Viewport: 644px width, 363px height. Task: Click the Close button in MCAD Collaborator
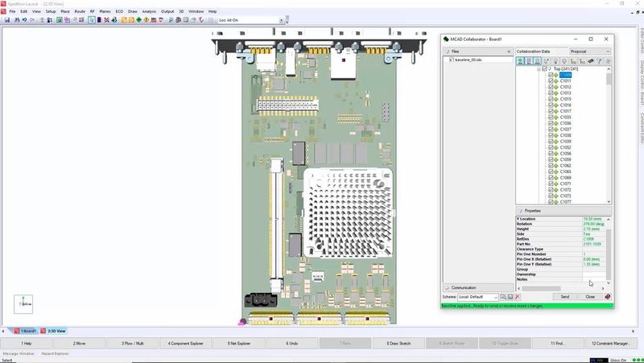590,297
